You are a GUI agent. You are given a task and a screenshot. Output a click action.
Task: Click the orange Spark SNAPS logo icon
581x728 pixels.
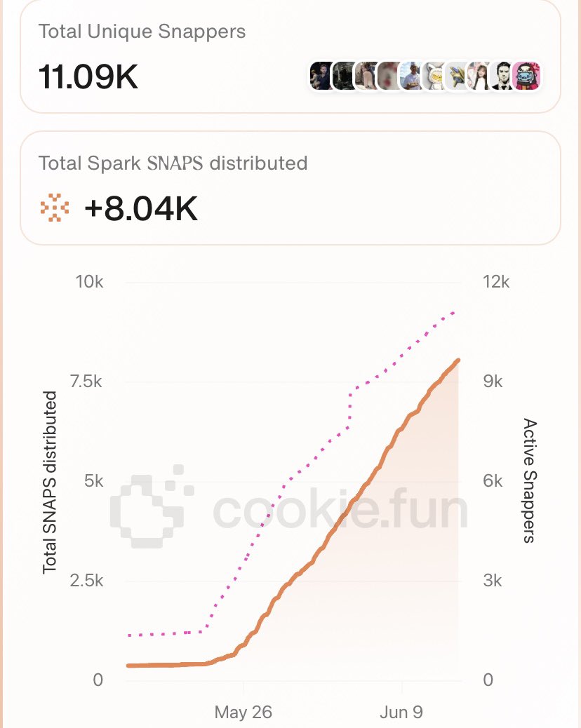pyautogui.click(x=54, y=208)
